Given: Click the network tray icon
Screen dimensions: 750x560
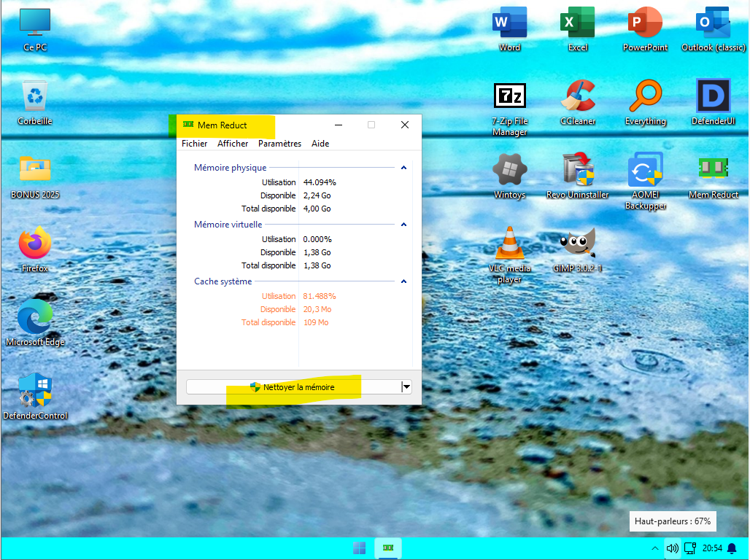Looking at the screenshot, I should [689, 548].
